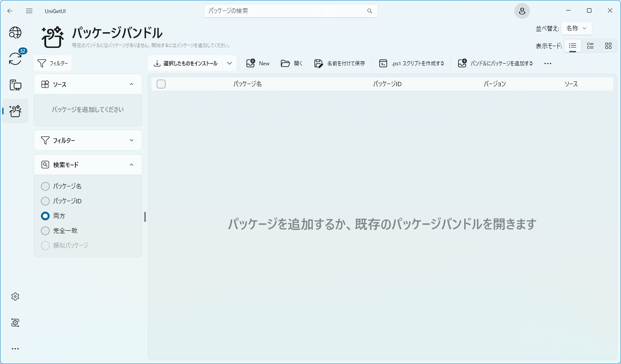Open the Installed Packages sidebar icon
Image resolution: width=621 pixels, height=364 pixels.
15,85
